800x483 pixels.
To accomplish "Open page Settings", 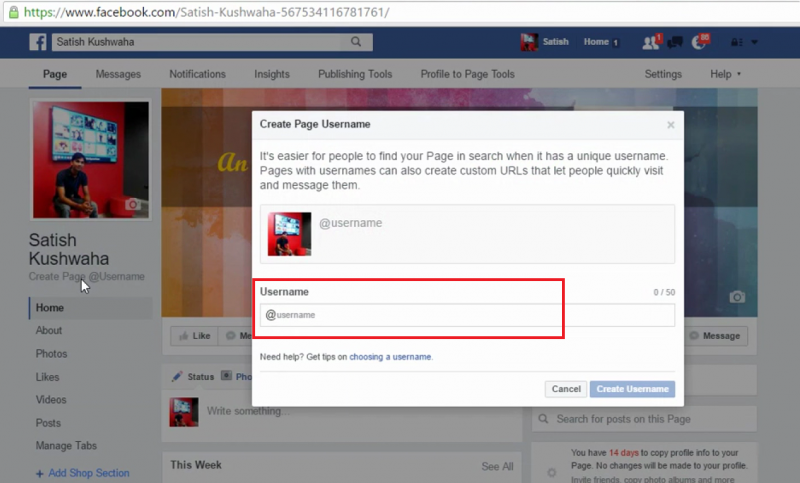I will tap(663, 74).
